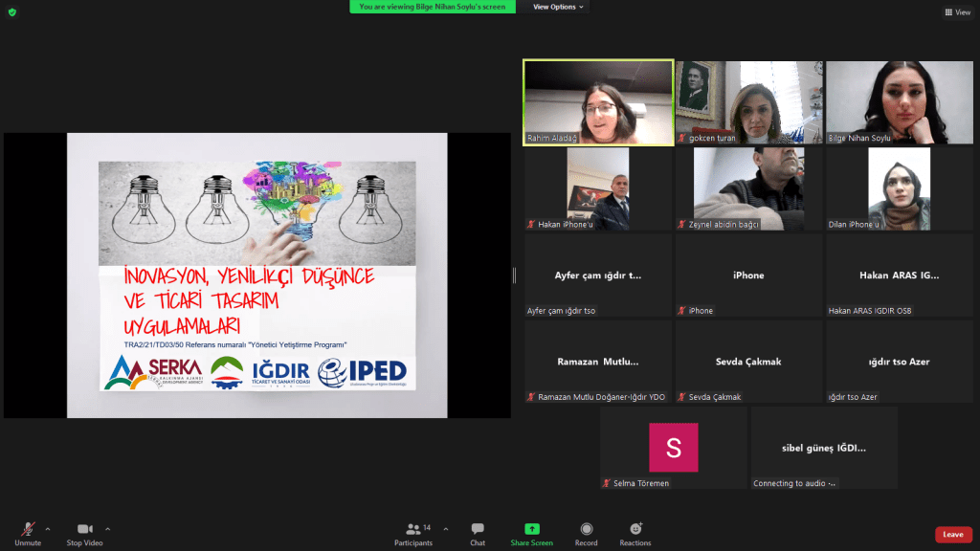980x551 pixels.
Task: Open the Chat panel
Action: point(477,533)
